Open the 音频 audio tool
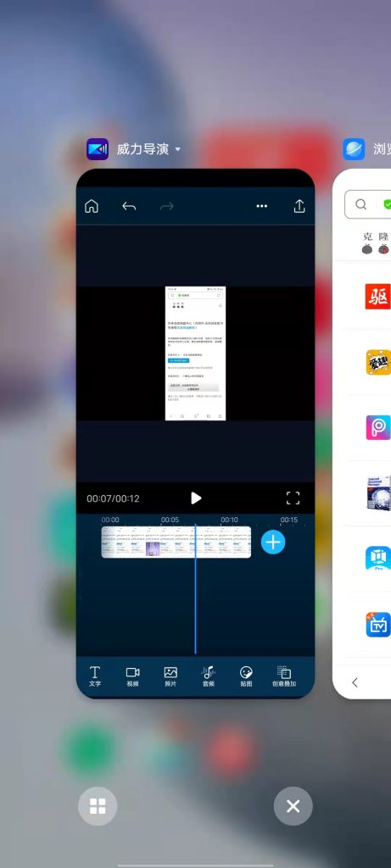 coord(209,676)
